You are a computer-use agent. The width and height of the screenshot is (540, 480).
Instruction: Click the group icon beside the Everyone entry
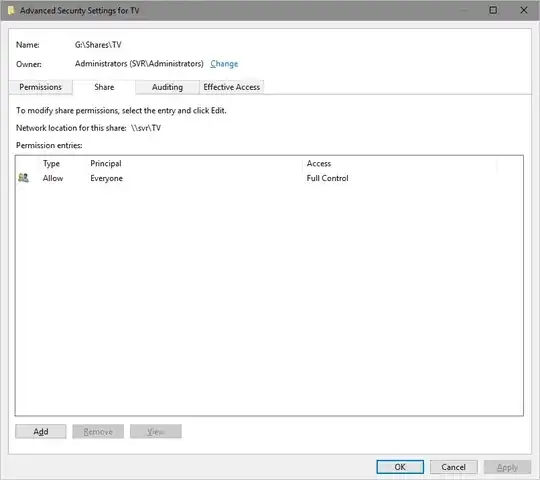tap(23, 178)
